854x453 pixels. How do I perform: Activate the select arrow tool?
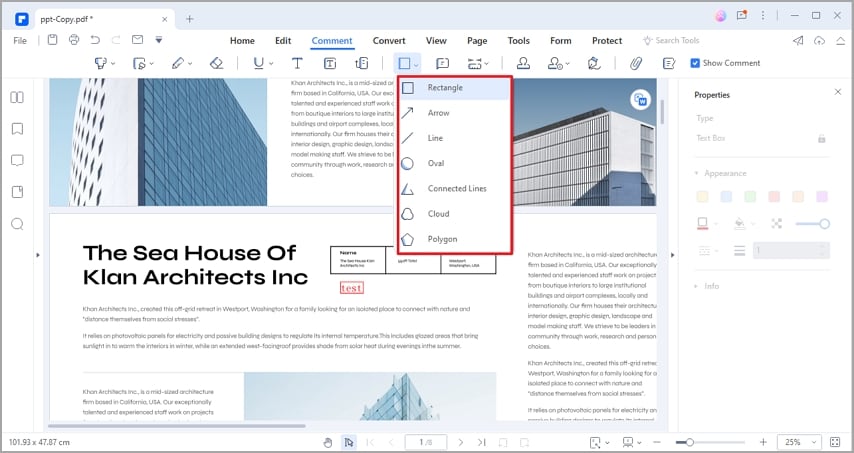coord(349,442)
